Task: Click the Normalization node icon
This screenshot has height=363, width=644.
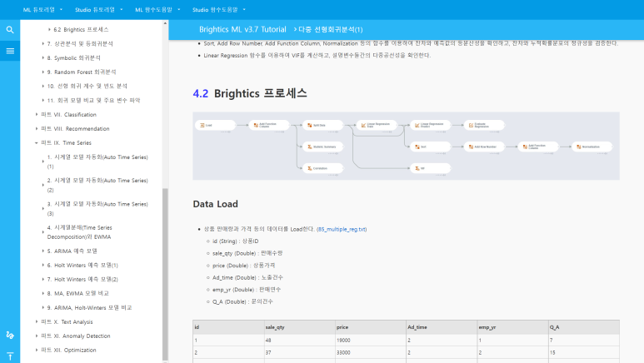Action: point(579,147)
